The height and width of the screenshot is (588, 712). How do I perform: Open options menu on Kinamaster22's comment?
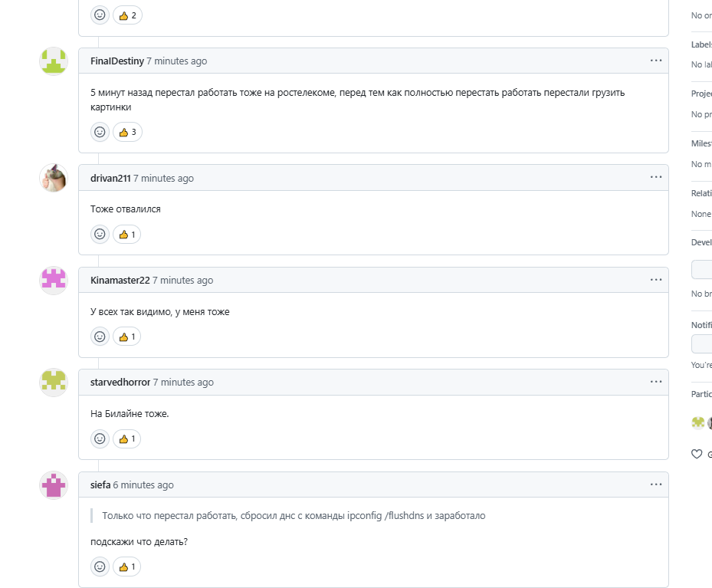coord(656,279)
